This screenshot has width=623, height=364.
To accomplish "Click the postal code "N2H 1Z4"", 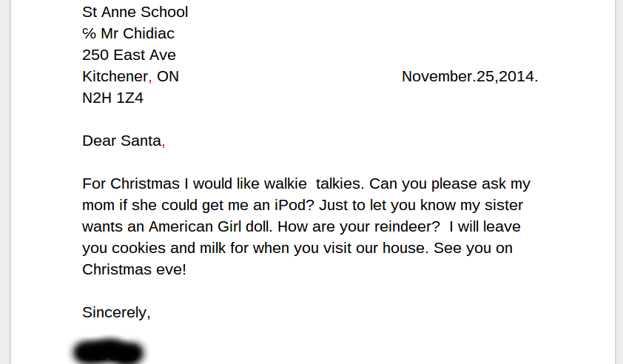I will coord(112,98).
